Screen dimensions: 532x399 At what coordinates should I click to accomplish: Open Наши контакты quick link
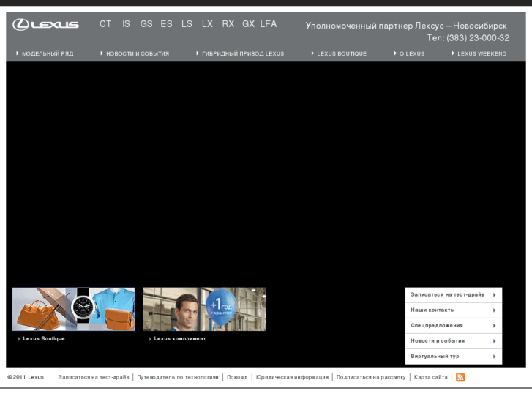[454, 310]
